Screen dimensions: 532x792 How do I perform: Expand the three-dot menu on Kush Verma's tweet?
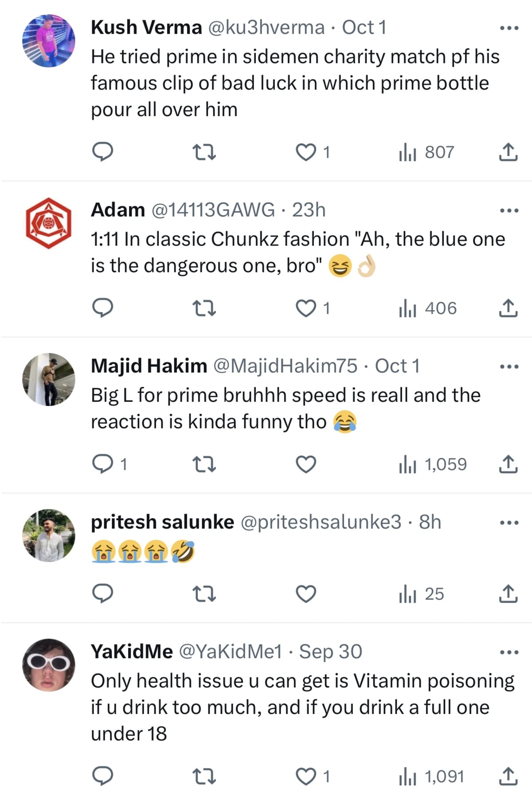point(509,28)
